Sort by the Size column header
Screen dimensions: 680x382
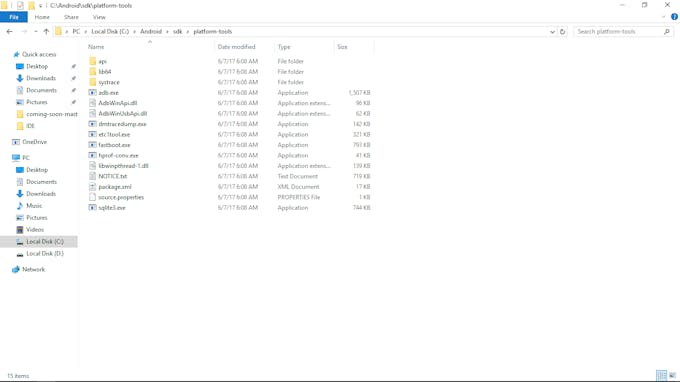[x=354, y=46]
